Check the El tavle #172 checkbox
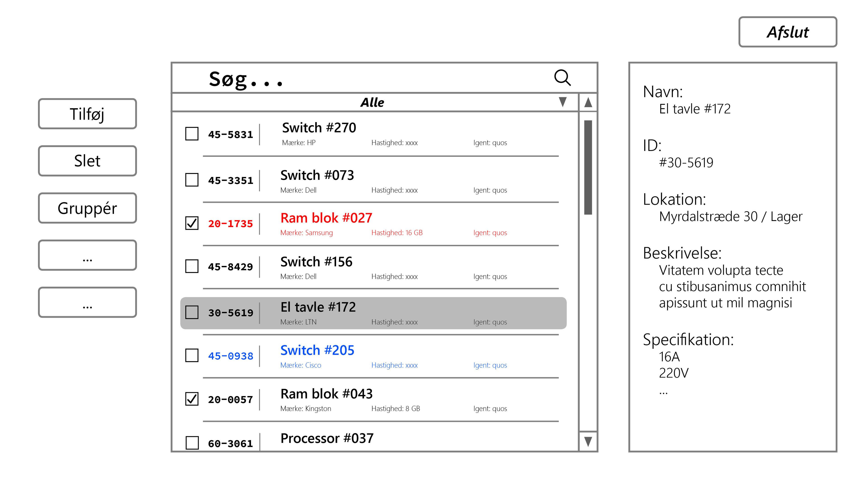The height and width of the screenshot is (488, 868). coord(192,312)
